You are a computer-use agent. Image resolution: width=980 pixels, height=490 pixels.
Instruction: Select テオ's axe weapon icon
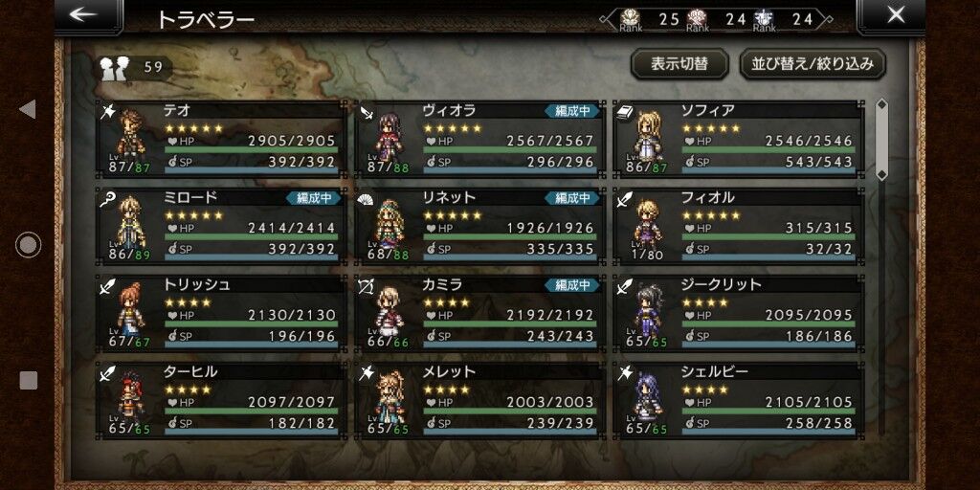[107, 112]
